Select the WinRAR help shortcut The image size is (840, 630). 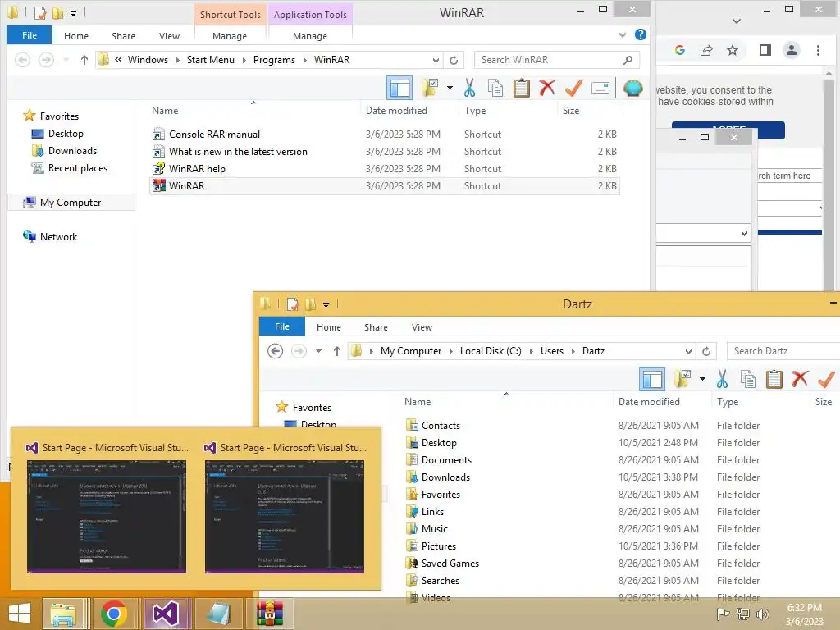point(197,169)
